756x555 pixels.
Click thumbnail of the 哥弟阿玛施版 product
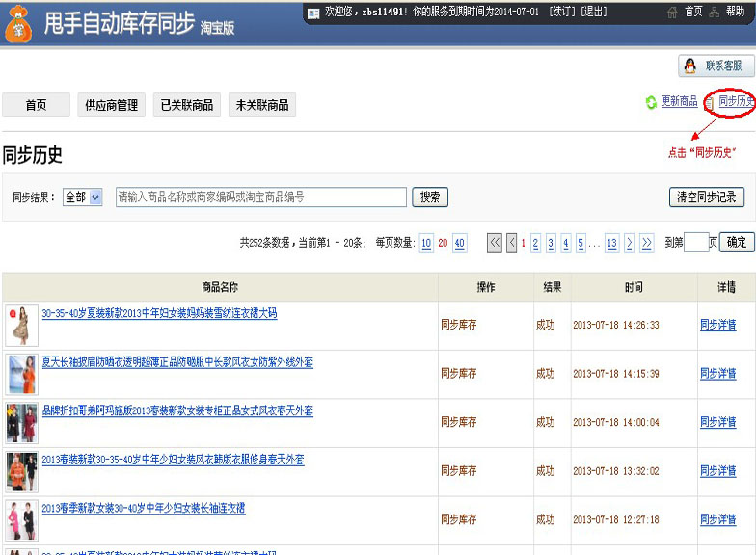[x=21, y=423]
